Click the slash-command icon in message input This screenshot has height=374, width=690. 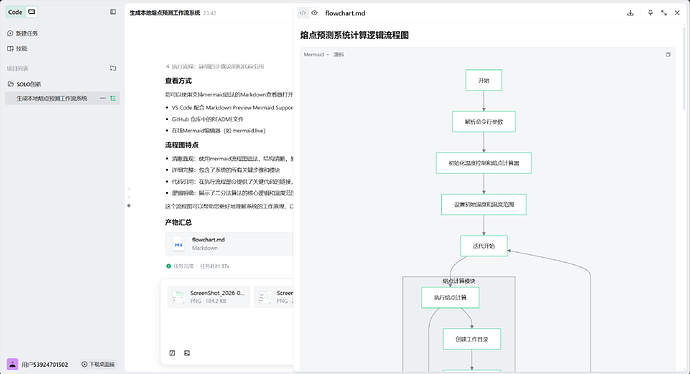(172, 353)
